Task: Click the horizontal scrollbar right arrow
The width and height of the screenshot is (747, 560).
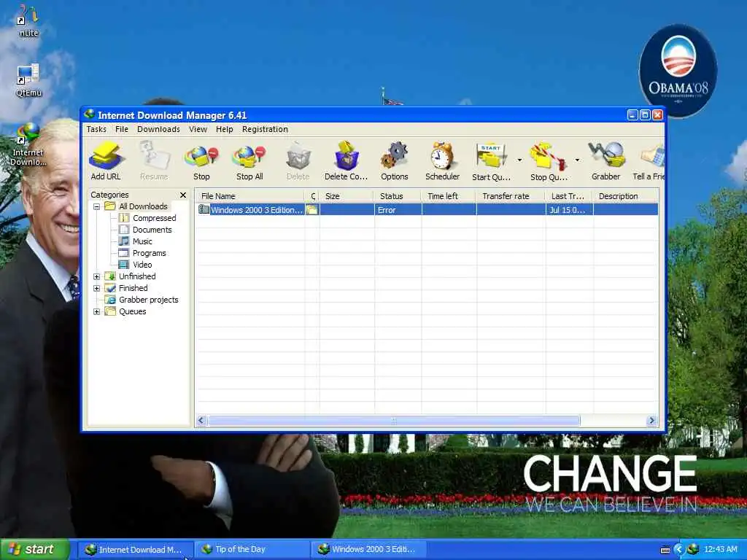Action: 652,421
